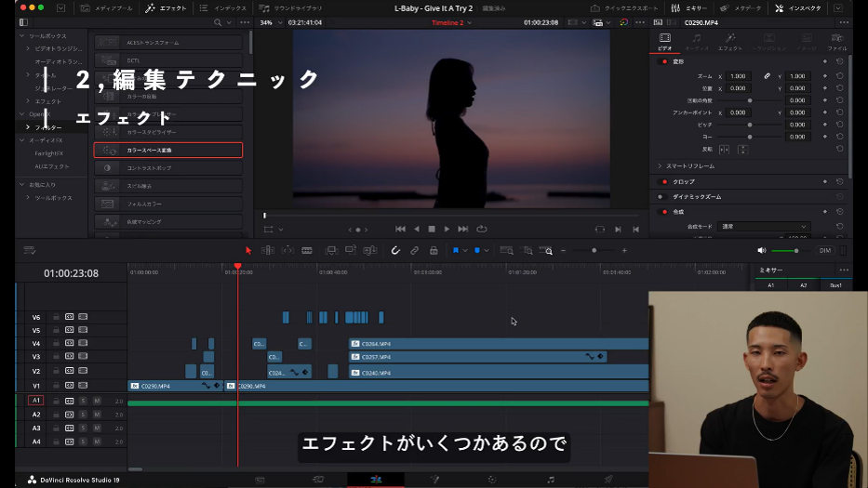Expand the スマートリフレーム section

(660, 165)
